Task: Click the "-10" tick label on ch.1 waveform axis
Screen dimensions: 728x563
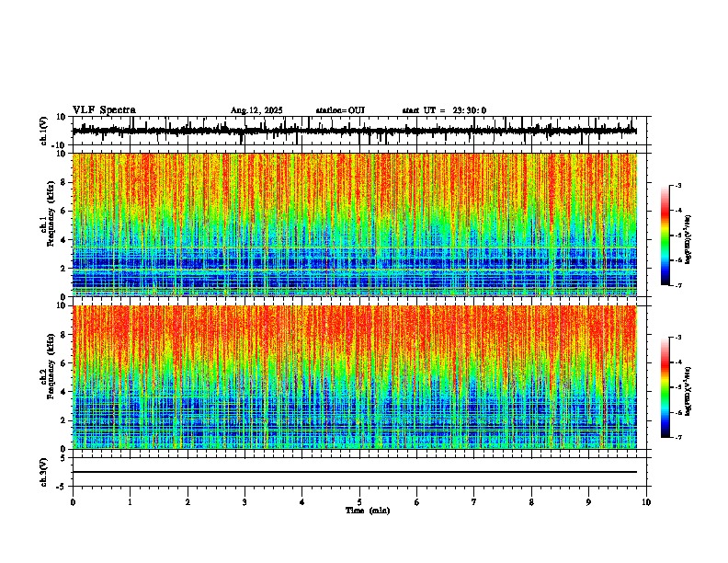Action: pyautogui.click(x=60, y=145)
